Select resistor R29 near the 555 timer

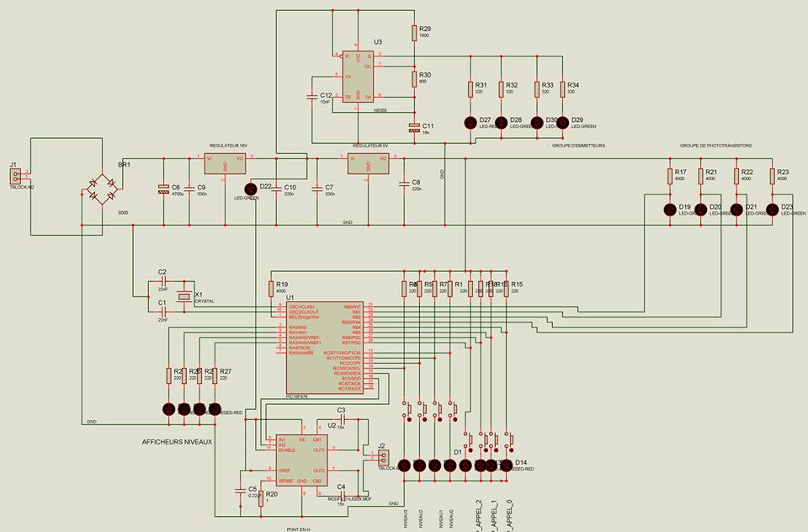point(414,33)
